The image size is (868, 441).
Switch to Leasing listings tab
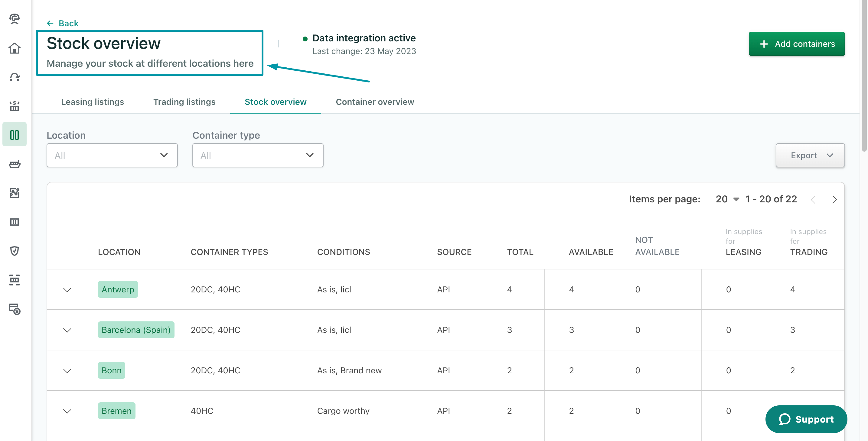click(92, 102)
